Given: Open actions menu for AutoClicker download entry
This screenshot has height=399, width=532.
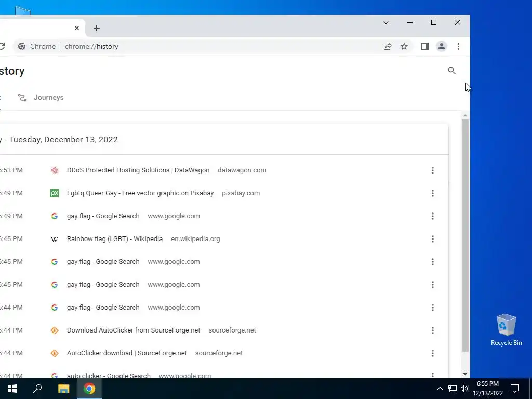Looking at the screenshot, I should pos(433,353).
